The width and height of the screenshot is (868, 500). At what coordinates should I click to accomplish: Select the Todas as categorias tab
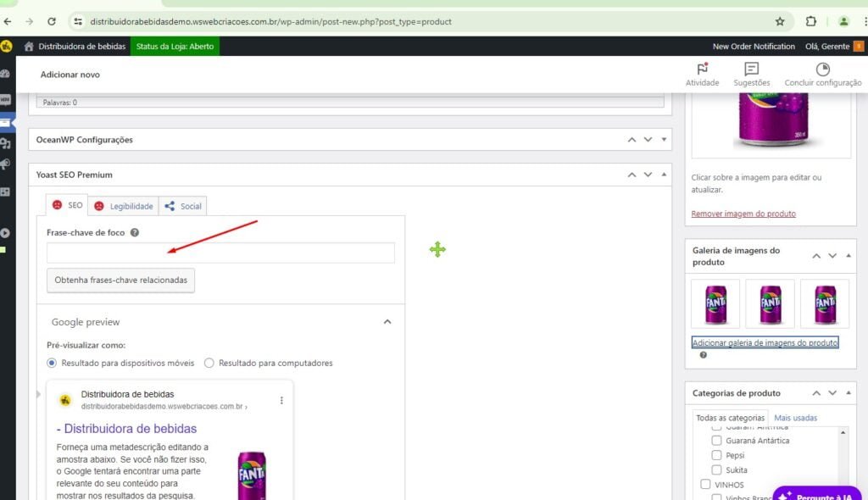click(x=730, y=418)
